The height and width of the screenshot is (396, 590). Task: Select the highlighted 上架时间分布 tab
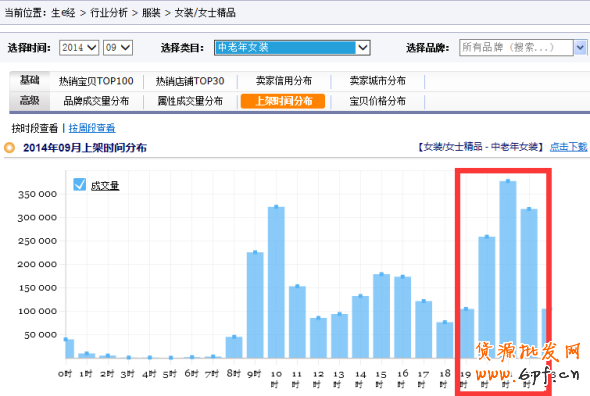(x=283, y=101)
